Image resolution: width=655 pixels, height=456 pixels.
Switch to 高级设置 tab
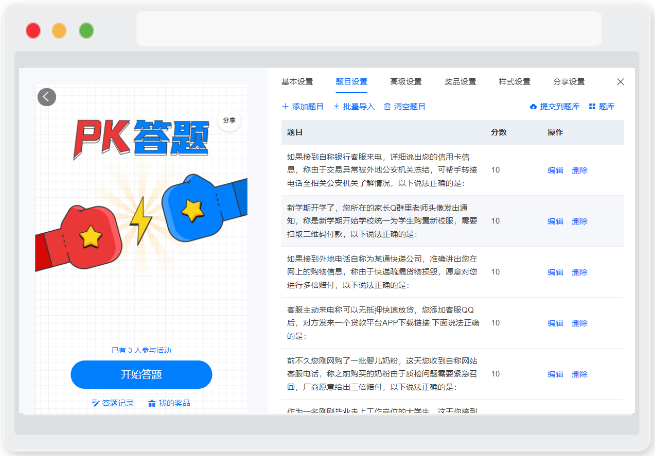tap(406, 81)
